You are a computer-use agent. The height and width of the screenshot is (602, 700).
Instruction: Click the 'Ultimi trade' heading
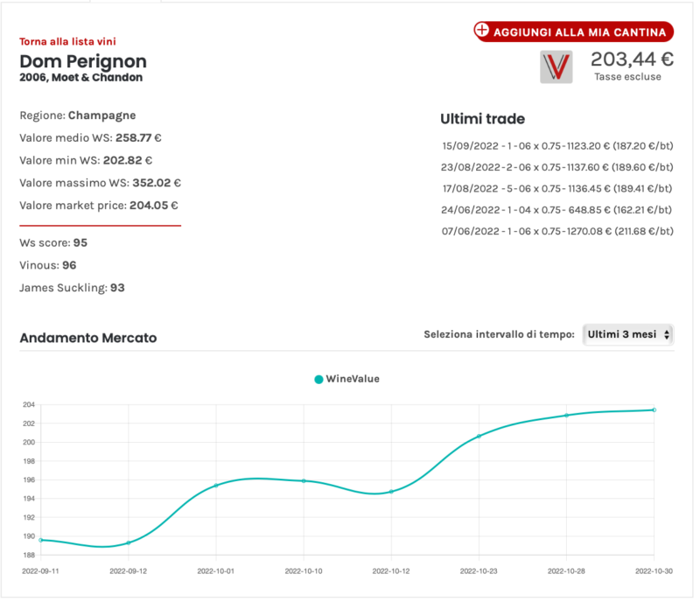tap(483, 119)
